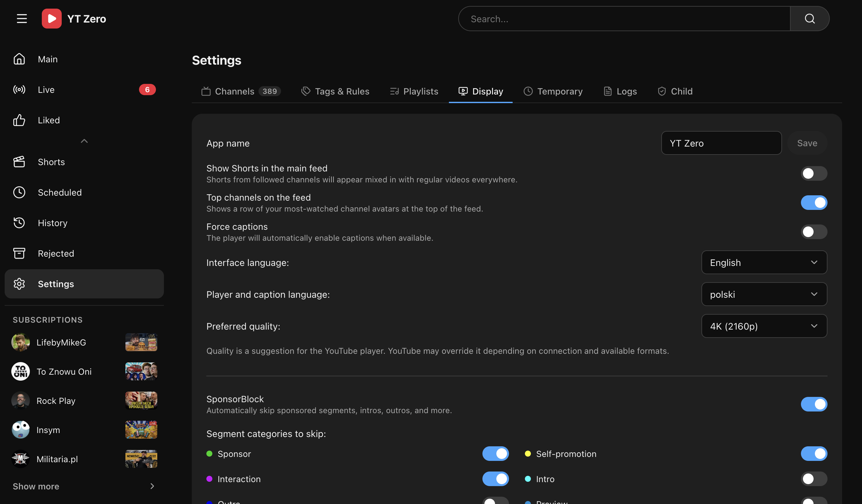Open the Scheduled page link

[84, 192]
